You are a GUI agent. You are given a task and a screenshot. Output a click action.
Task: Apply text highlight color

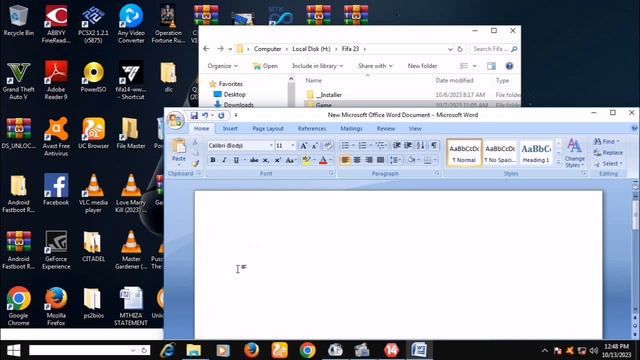tap(306, 160)
